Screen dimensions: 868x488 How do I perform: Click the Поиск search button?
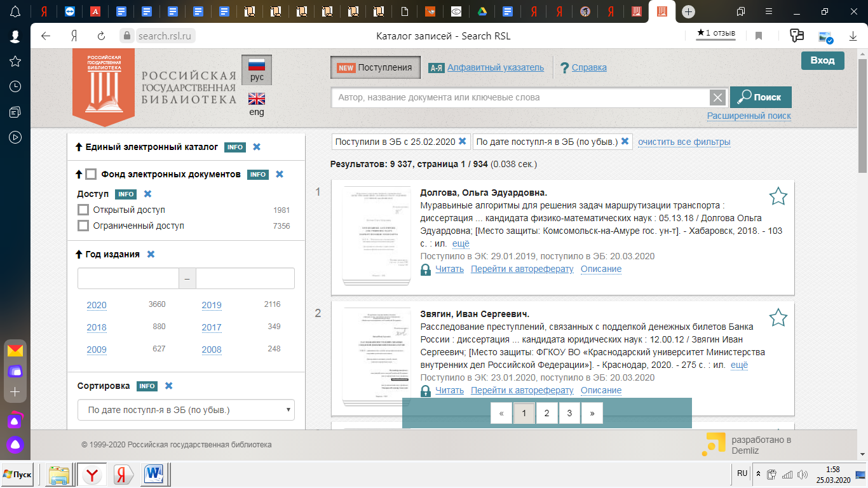[761, 97]
